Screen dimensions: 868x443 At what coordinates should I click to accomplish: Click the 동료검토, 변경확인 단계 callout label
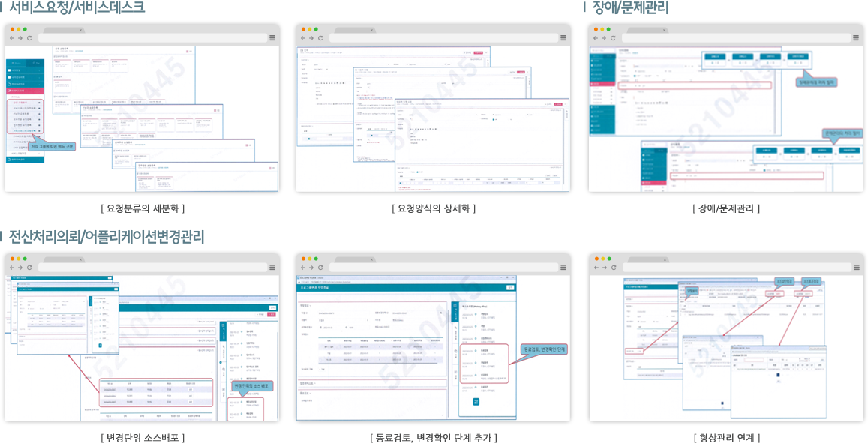pyautogui.click(x=542, y=349)
